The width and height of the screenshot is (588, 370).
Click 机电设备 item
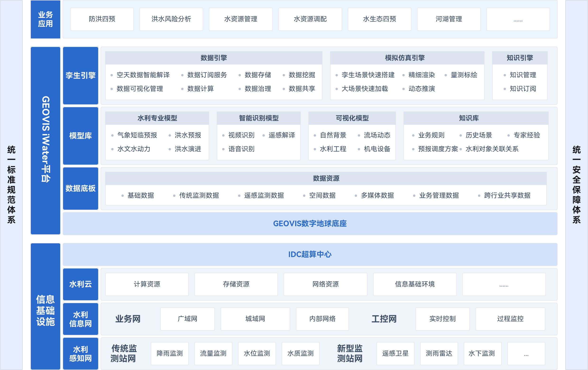[377, 149]
